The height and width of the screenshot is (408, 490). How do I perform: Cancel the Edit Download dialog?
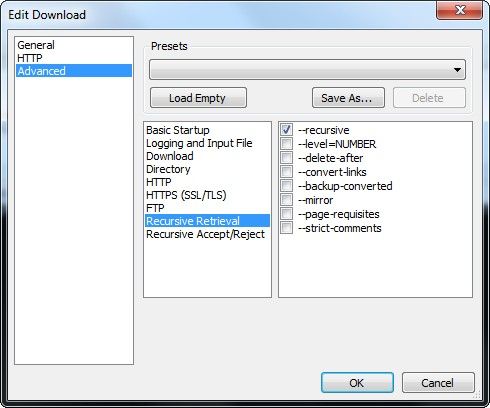pos(438,383)
